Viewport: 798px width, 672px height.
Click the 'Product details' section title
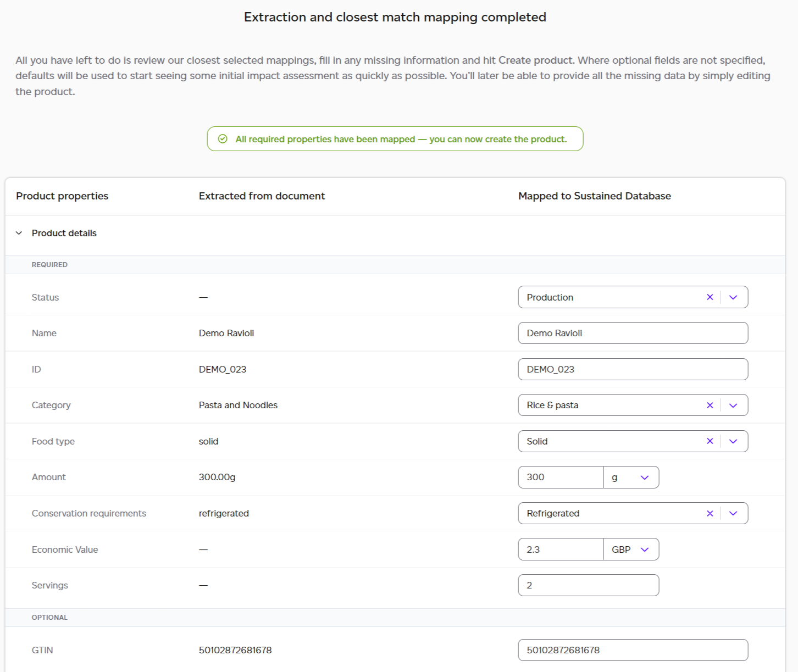coord(64,233)
